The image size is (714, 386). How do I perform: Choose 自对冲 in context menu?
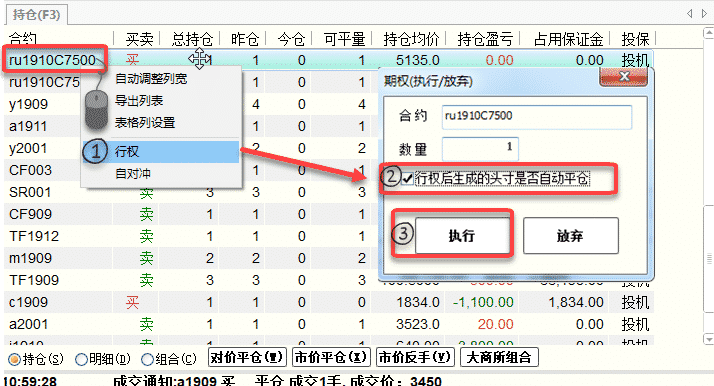tap(160, 173)
